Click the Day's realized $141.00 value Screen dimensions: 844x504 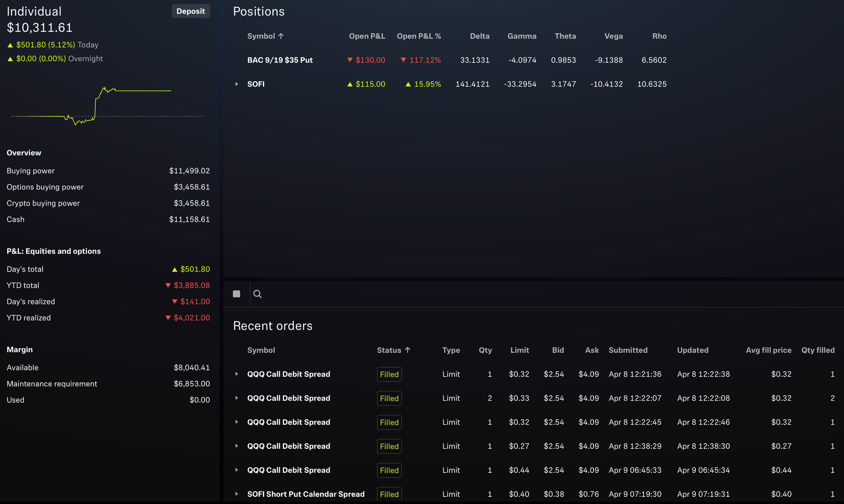tap(191, 302)
